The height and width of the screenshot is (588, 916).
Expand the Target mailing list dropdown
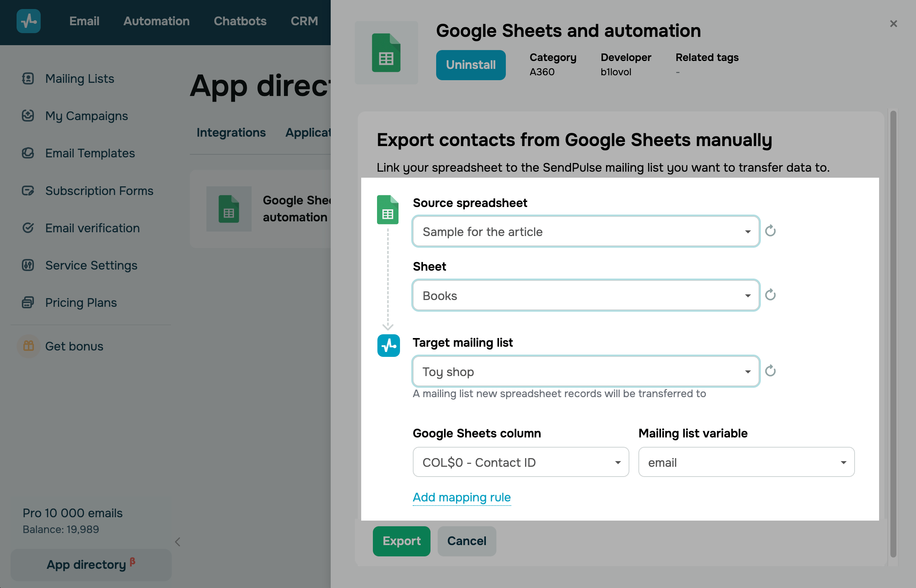585,372
